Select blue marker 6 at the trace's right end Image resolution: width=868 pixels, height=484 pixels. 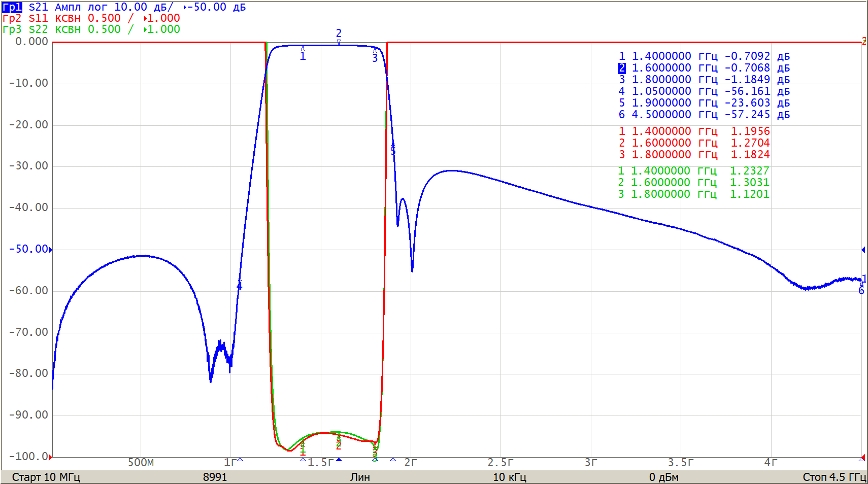pyautogui.click(x=861, y=290)
